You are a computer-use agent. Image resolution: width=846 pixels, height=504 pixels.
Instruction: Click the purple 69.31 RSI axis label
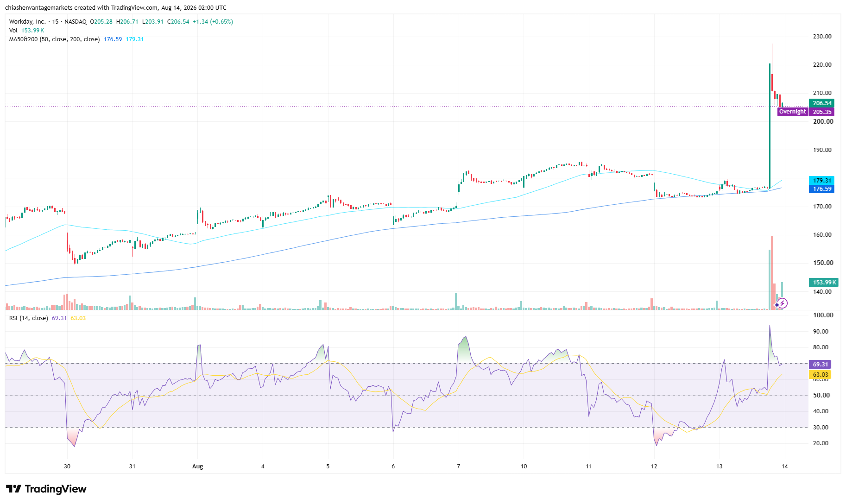point(820,365)
